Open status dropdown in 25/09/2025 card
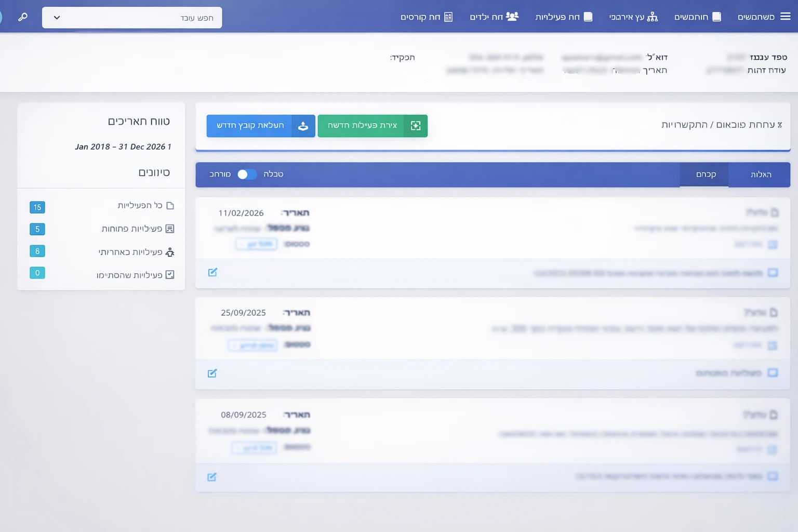Screen dimensions: 798x532 [253, 345]
